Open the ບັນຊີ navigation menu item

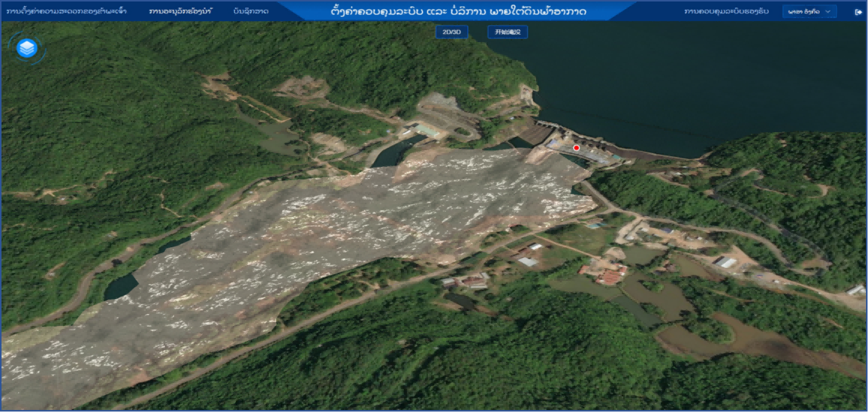click(x=251, y=11)
